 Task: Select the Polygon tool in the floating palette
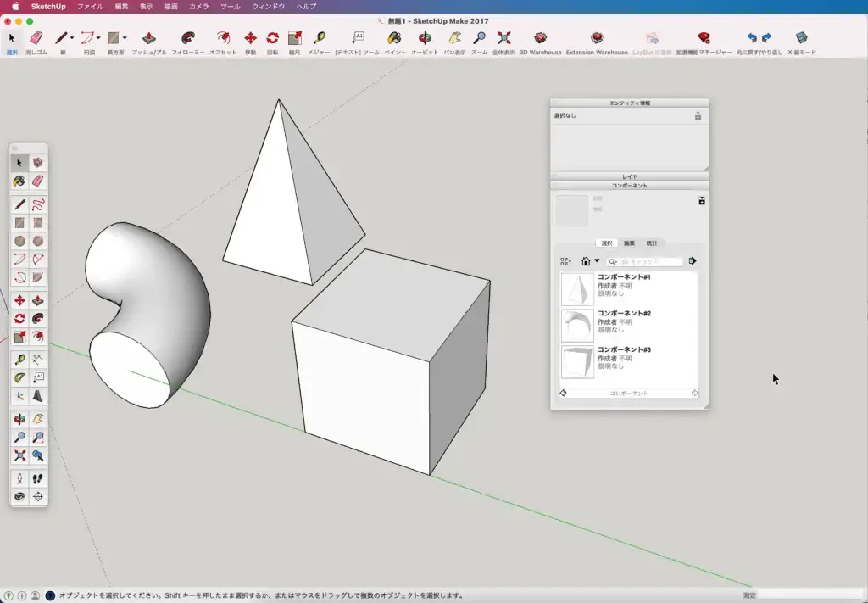(x=37, y=242)
